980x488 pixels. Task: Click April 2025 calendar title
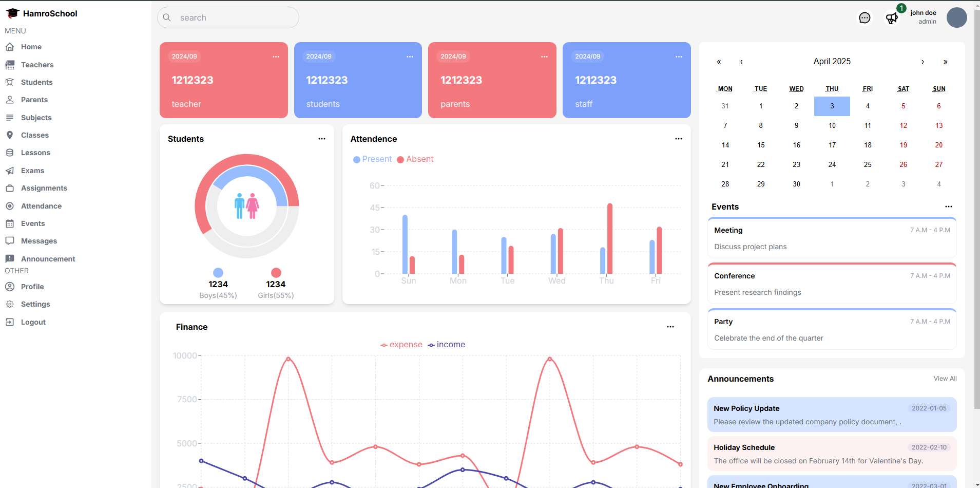(832, 61)
